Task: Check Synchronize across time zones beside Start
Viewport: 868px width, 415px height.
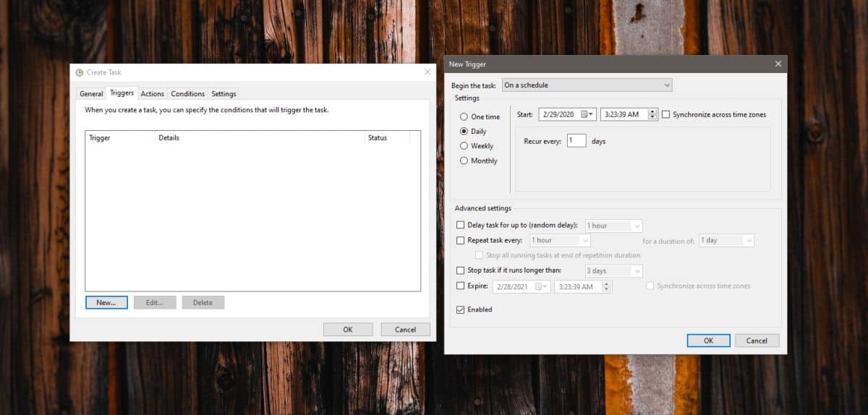Action: (x=665, y=114)
